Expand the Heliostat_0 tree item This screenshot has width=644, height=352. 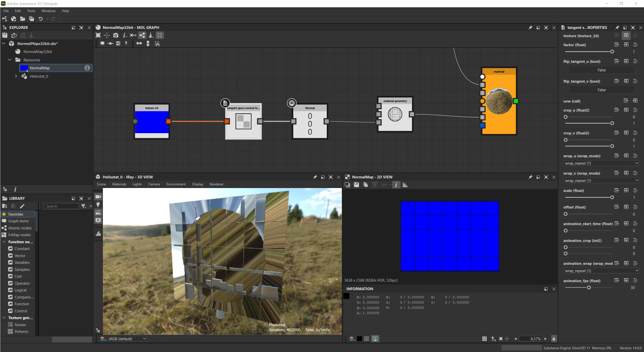(16, 76)
